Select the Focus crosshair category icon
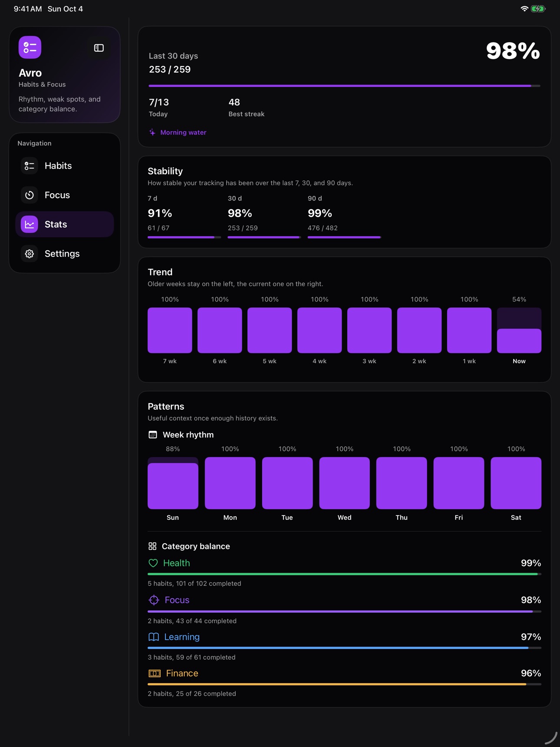The height and width of the screenshot is (747, 560). click(154, 600)
